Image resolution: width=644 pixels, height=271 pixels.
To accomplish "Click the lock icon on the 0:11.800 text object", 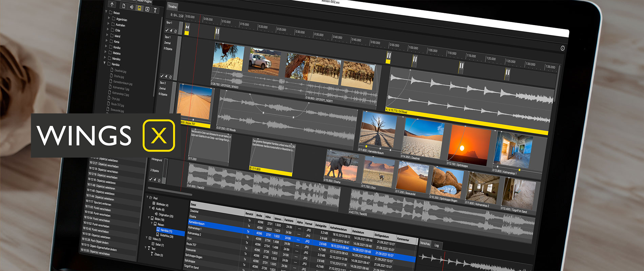I will click(250, 168).
